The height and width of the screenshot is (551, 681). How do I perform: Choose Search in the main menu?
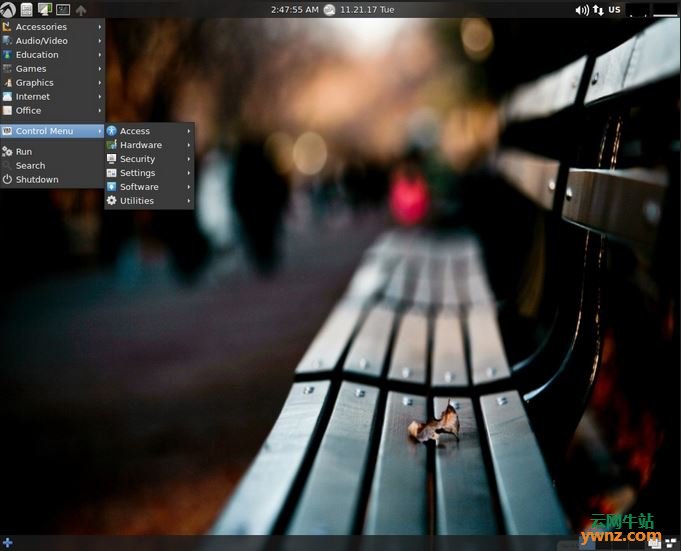point(53,165)
